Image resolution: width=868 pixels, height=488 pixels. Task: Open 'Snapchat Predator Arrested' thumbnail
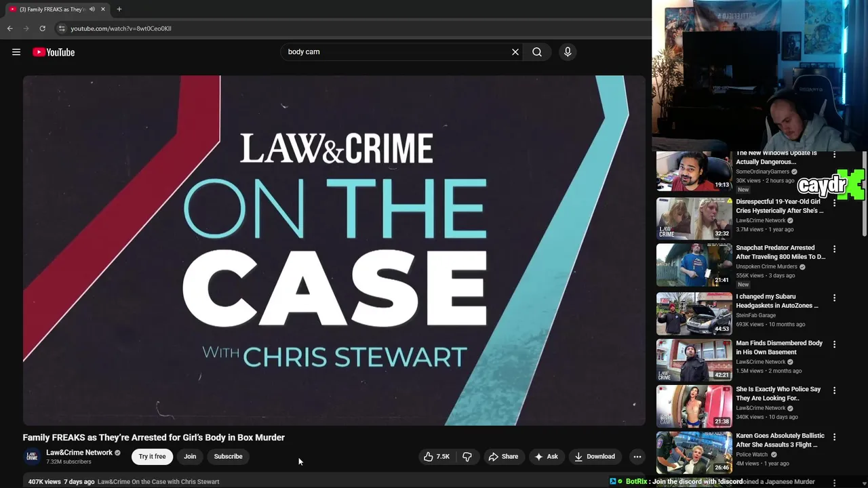pos(694,265)
